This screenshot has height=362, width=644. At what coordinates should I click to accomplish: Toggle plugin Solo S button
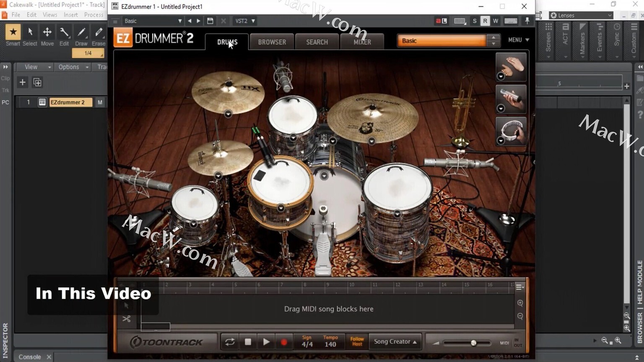pyautogui.click(x=475, y=21)
